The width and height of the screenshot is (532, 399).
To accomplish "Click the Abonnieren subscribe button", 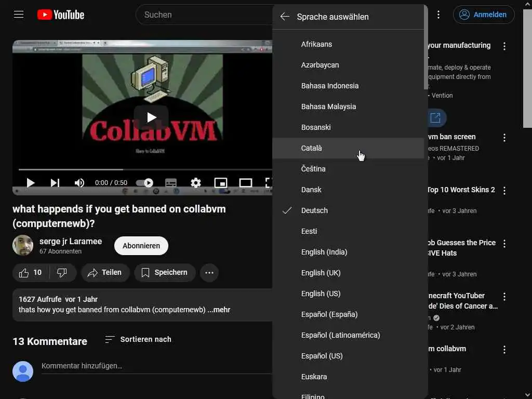I will pyautogui.click(x=141, y=246).
